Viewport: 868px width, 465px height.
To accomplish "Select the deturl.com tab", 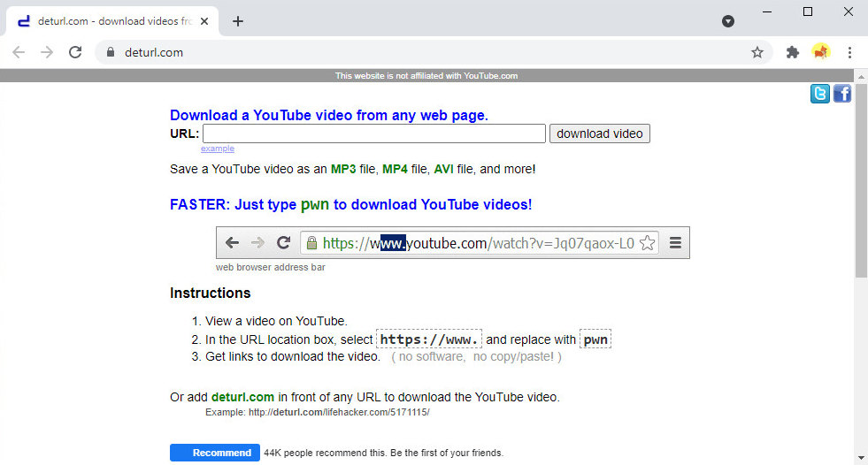I will pos(112,21).
